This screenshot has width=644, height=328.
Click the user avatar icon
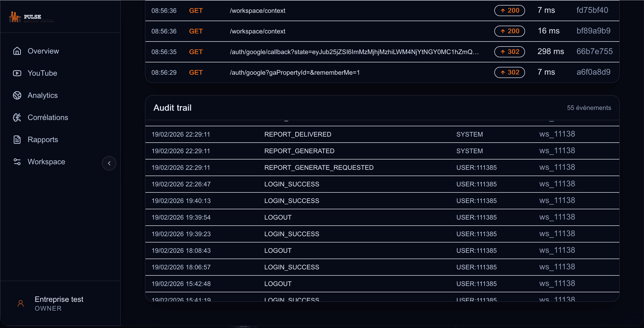[21, 304]
